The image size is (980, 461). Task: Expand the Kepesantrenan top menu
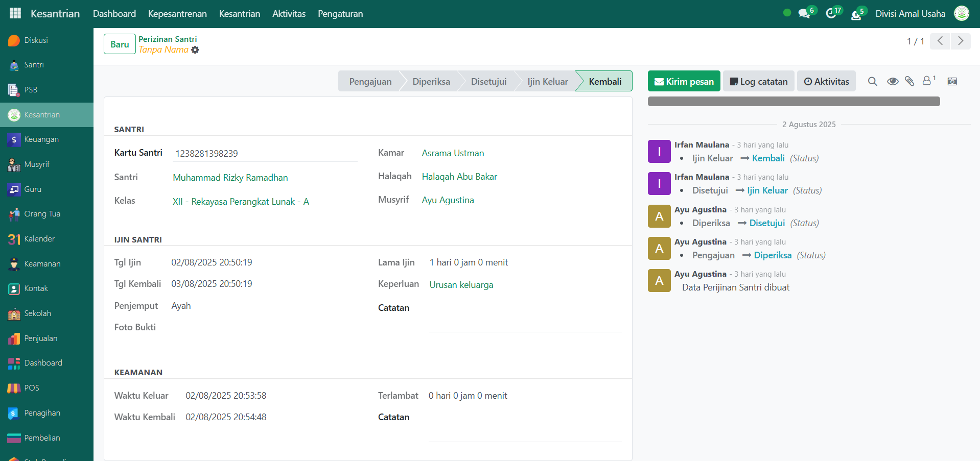(x=177, y=14)
